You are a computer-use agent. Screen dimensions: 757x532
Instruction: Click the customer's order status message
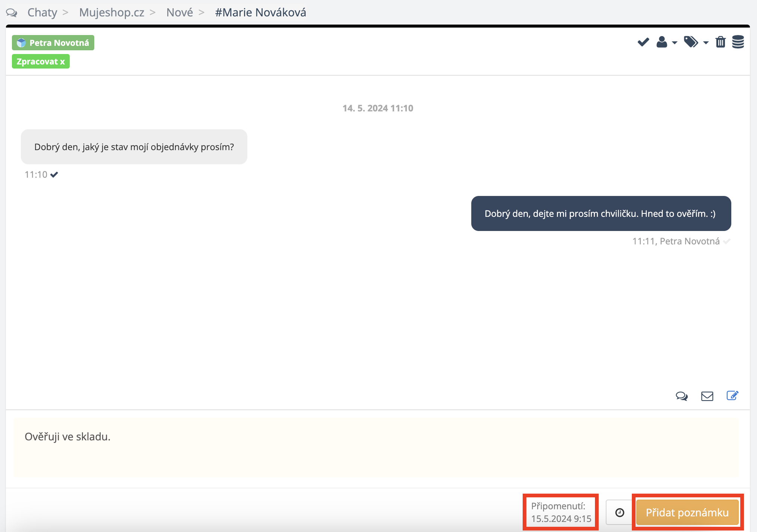[x=134, y=147]
